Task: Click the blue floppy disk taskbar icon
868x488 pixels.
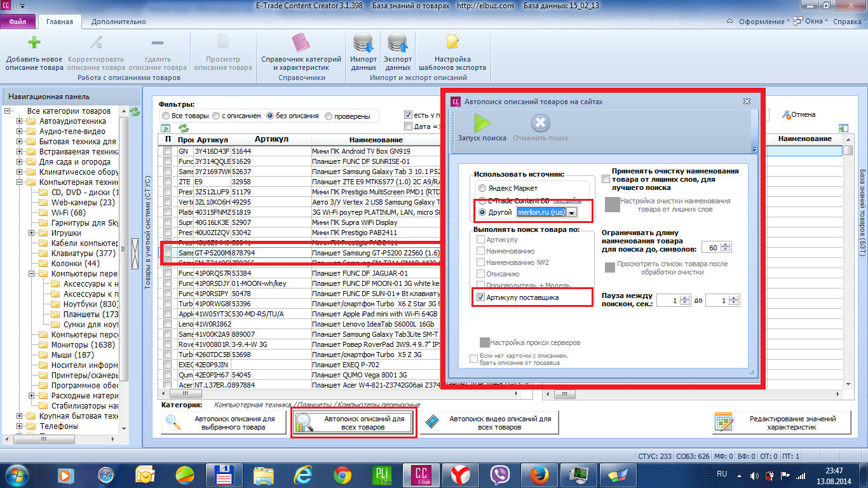Action: (225, 475)
